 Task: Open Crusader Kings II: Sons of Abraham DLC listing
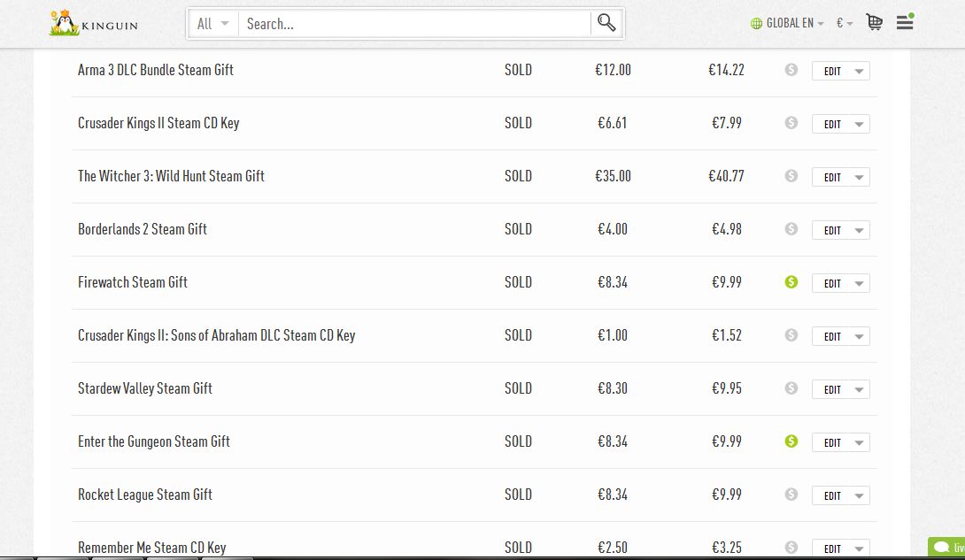click(x=217, y=335)
